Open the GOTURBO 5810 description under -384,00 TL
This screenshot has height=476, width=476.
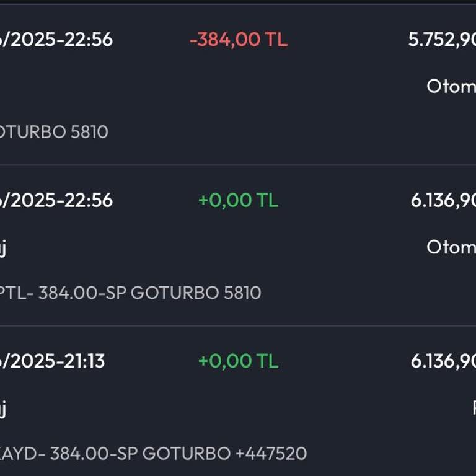(54, 132)
